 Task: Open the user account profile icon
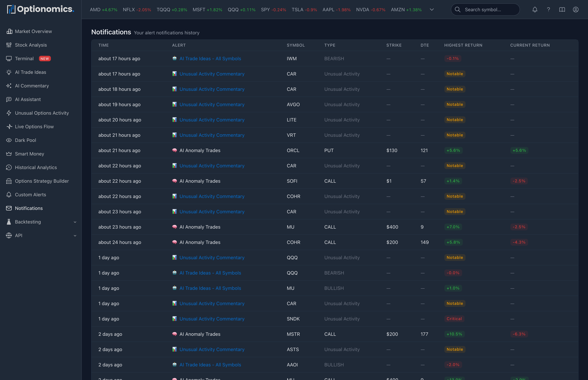[575, 10]
